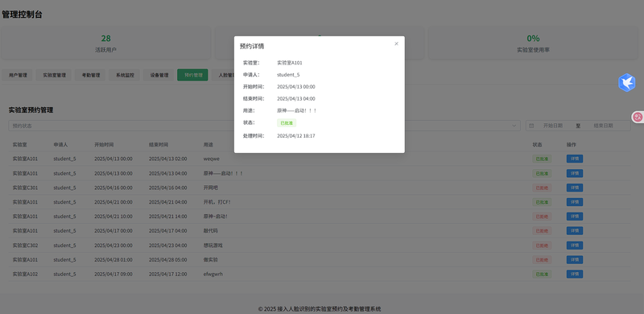Click the 0% 实验室使用率 statistic card
Image resolution: width=644 pixels, height=314 pixels.
533,43
